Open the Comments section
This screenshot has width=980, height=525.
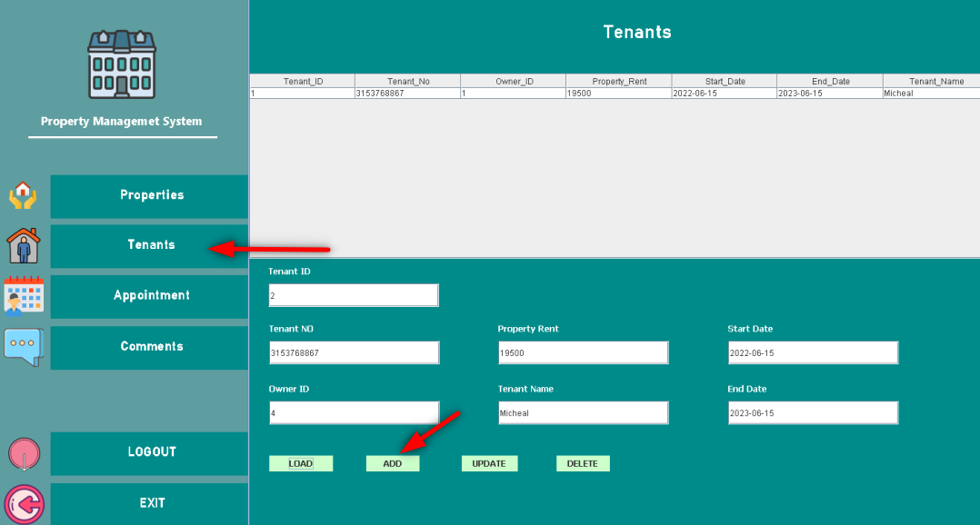151,346
